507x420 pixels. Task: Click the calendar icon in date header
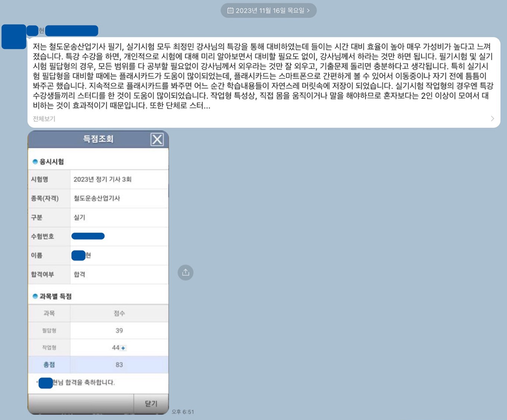coord(230,10)
